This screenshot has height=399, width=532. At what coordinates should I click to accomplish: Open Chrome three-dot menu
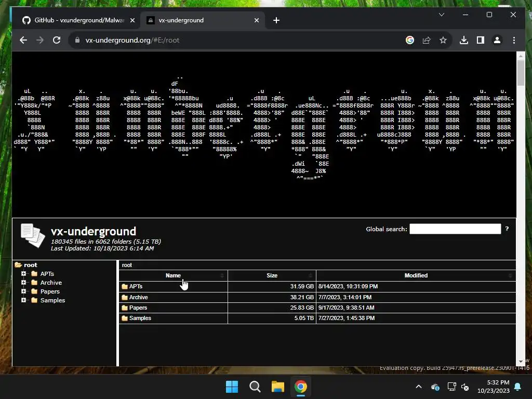coord(514,40)
